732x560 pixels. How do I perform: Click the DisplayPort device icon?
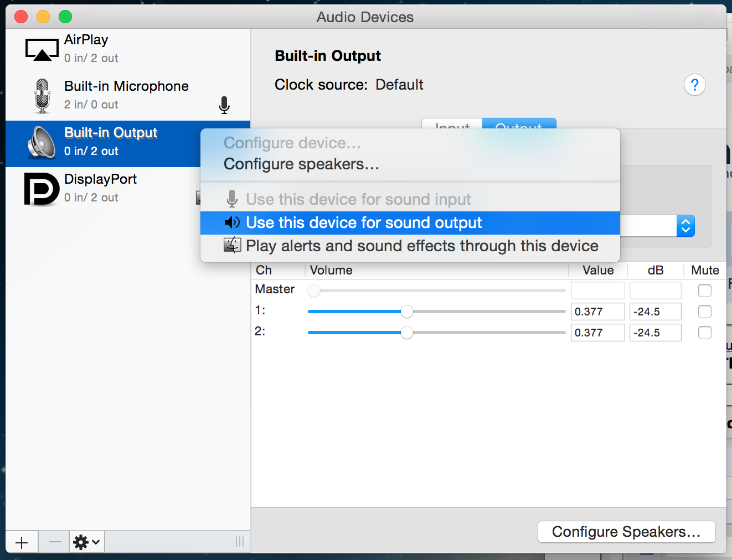(42, 189)
